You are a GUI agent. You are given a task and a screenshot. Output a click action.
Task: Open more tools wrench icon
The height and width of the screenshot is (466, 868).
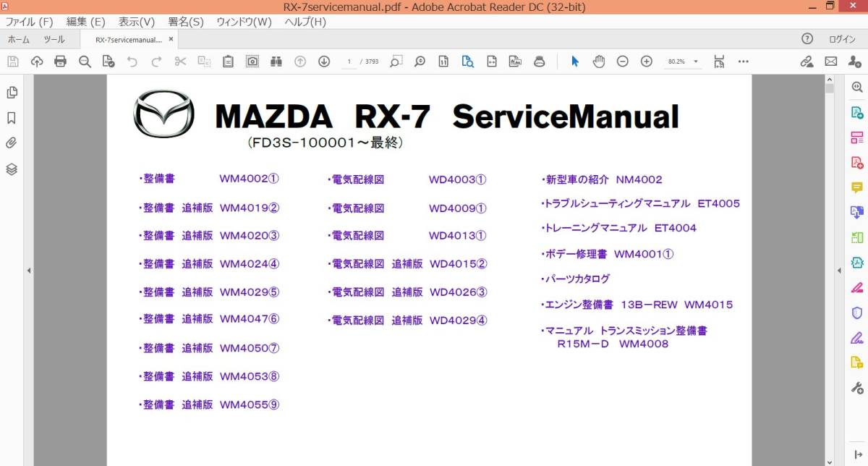(x=857, y=387)
